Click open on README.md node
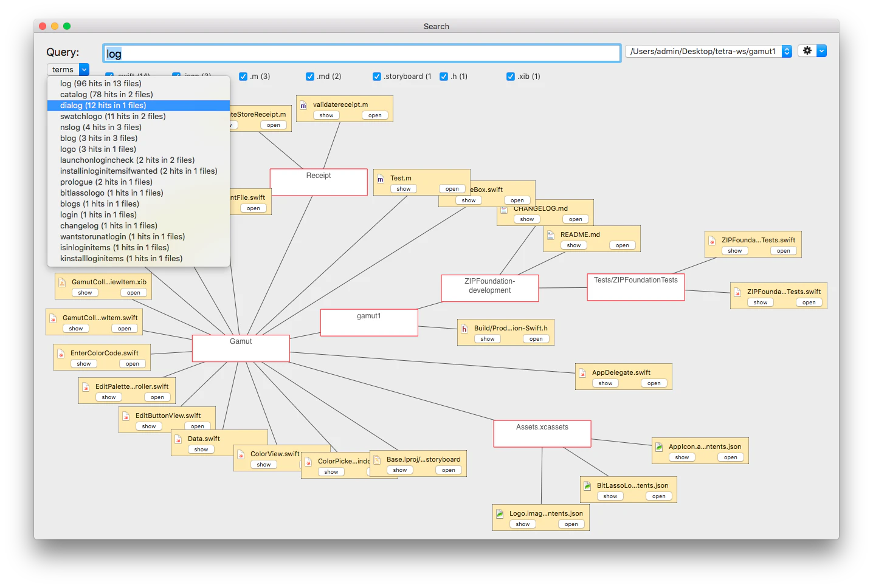Screen dimensions: 873x588 click(x=622, y=245)
